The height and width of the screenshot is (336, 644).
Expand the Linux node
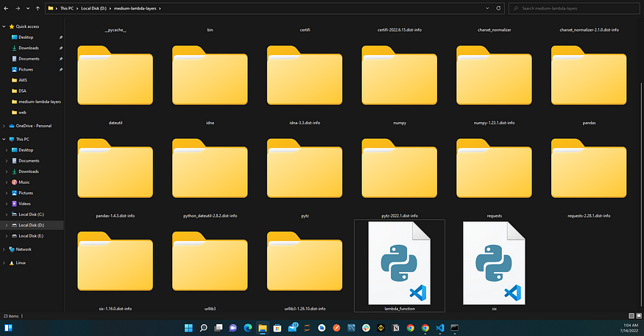[4, 262]
